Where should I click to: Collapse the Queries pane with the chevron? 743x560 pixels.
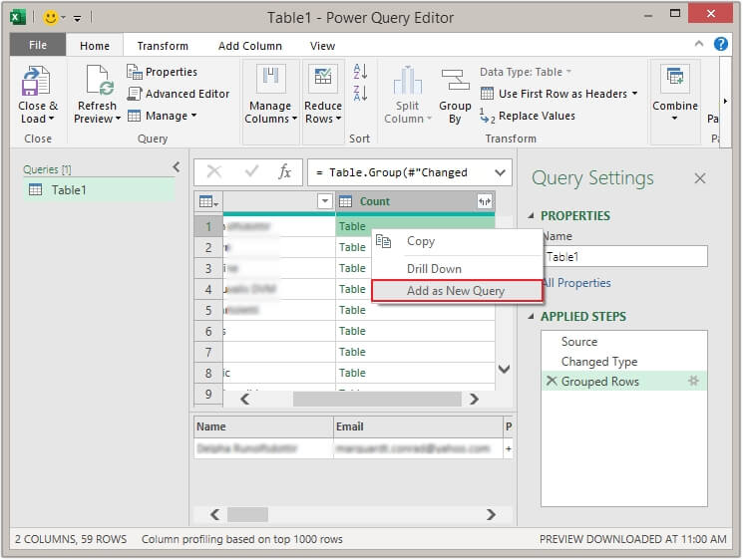177,167
